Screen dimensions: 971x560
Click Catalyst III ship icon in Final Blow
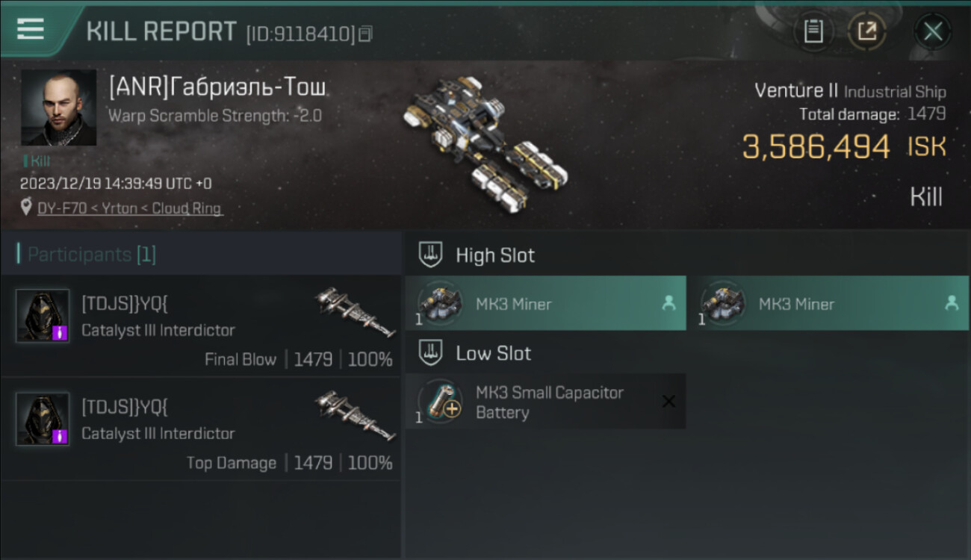356,312
